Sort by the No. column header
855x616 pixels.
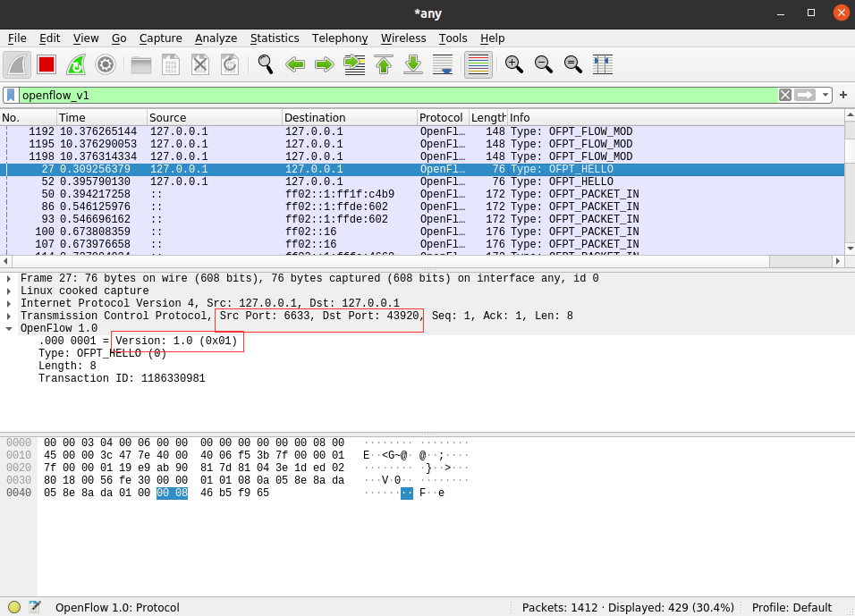29,118
